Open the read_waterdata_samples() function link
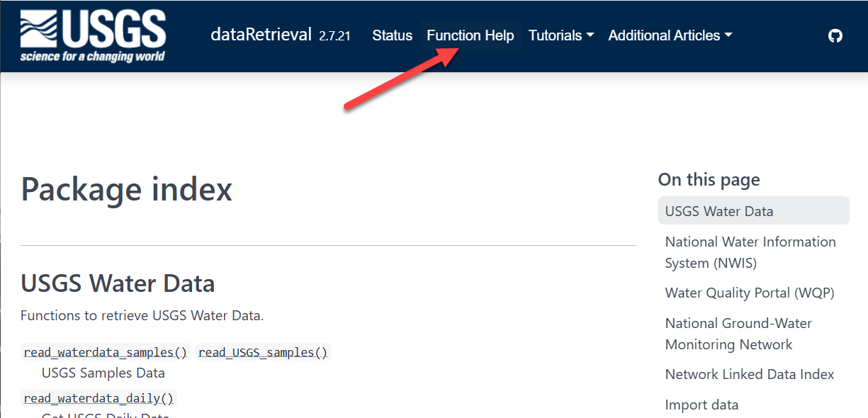The width and height of the screenshot is (868, 418). (105, 352)
